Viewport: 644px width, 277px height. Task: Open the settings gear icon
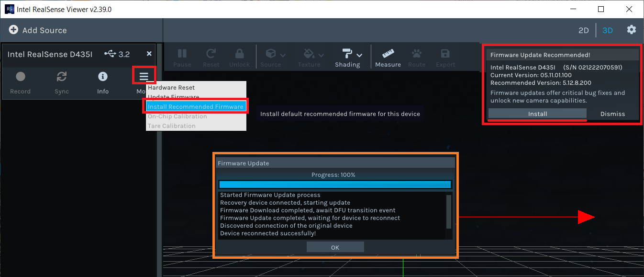tap(632, 30)
